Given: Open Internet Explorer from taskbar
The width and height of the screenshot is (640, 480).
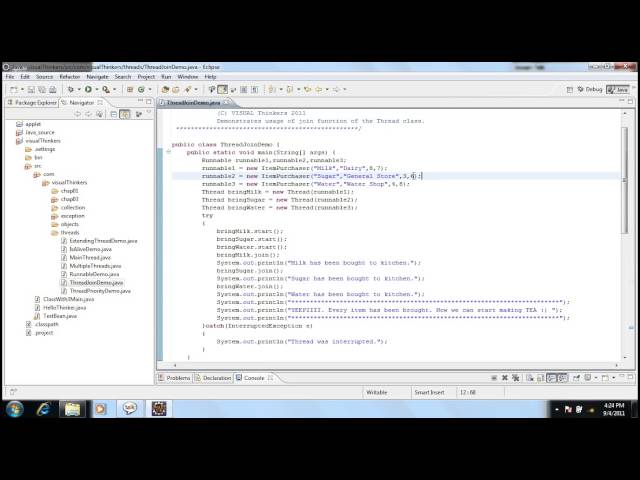Looking at the screenshot, I should (x=43, y=409).
